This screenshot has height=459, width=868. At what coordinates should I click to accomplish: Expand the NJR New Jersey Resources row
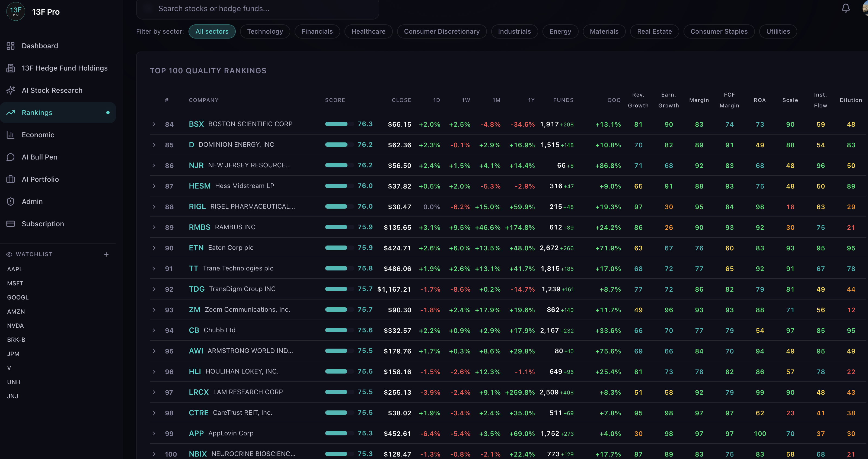(154, 165)
